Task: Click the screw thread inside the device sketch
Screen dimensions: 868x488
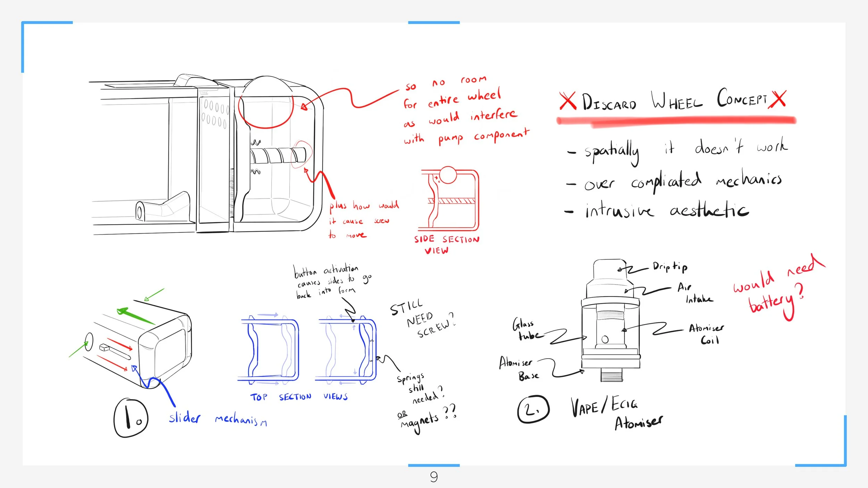Action: (278, 155)
